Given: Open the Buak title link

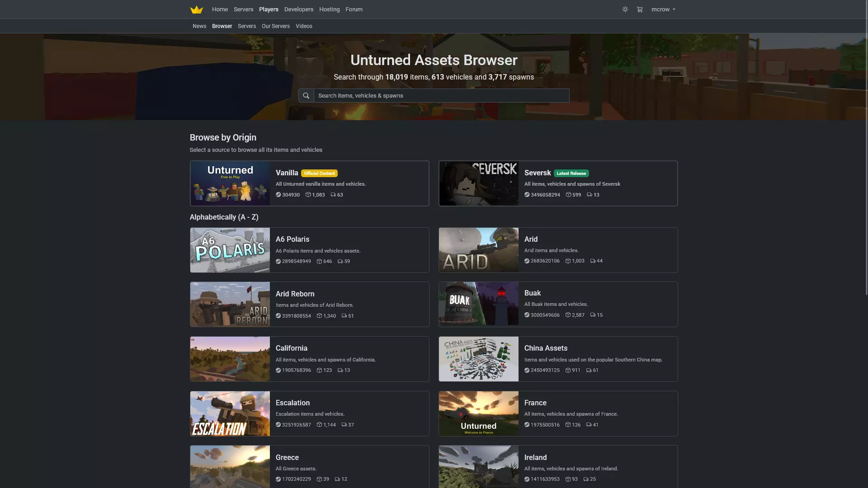Looking at the screenshot, I should [x=533, y=293].
